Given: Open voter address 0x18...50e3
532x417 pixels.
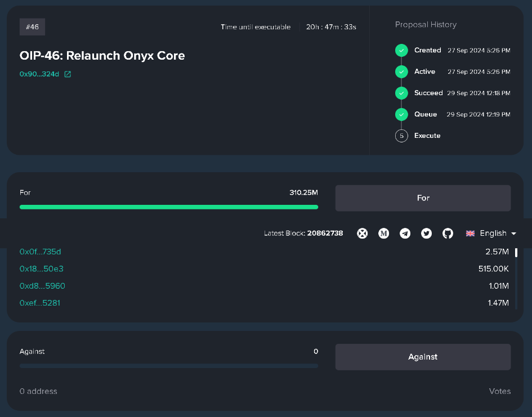Looking at the screenshot, I should click(42, 269).
